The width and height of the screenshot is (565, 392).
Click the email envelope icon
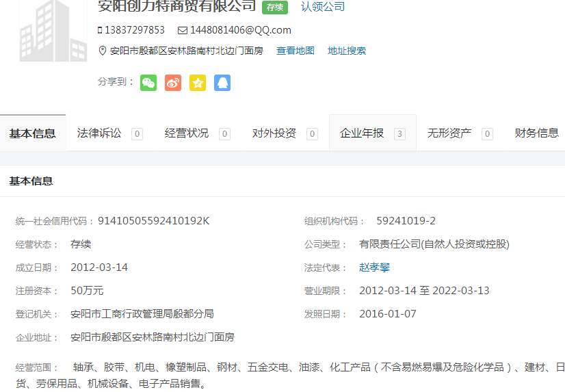pyautogui.click(x=182, y=30)
